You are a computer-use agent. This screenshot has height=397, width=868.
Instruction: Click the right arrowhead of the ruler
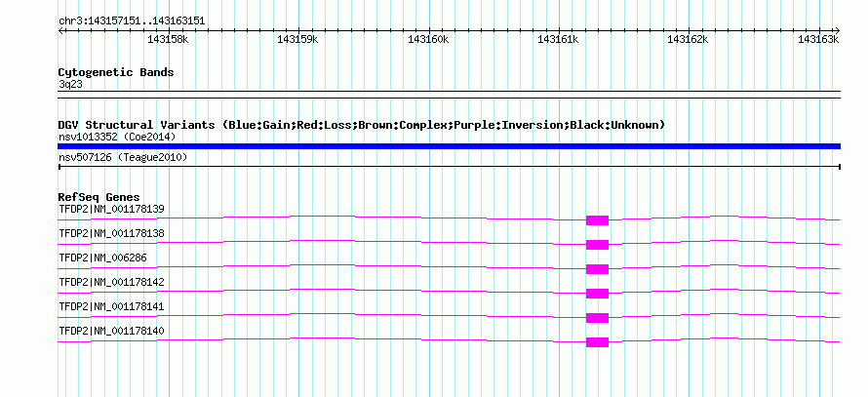pyautogui.click(x=837, y=30)
